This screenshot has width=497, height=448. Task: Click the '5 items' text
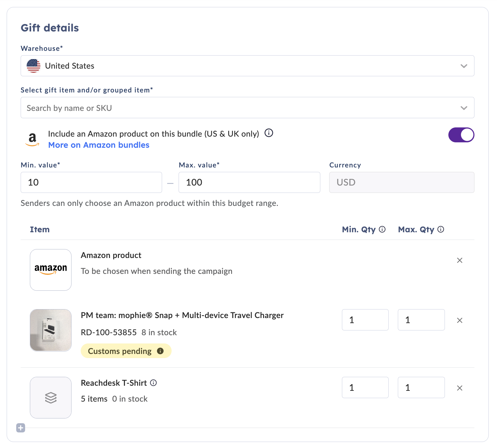click(94, 399)
